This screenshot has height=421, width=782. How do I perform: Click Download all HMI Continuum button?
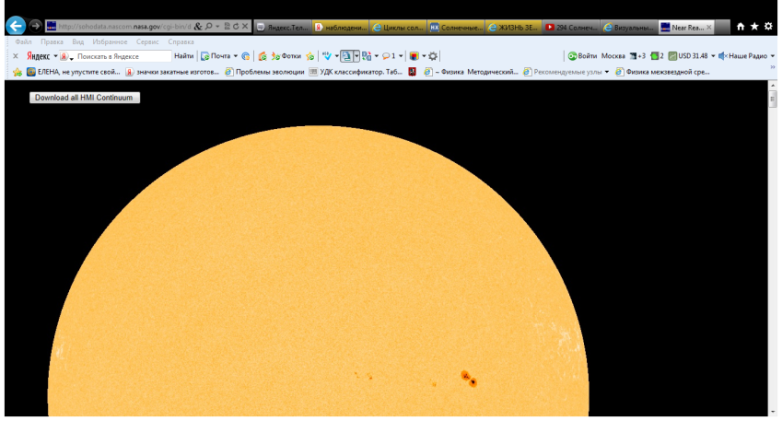[84, 98]
